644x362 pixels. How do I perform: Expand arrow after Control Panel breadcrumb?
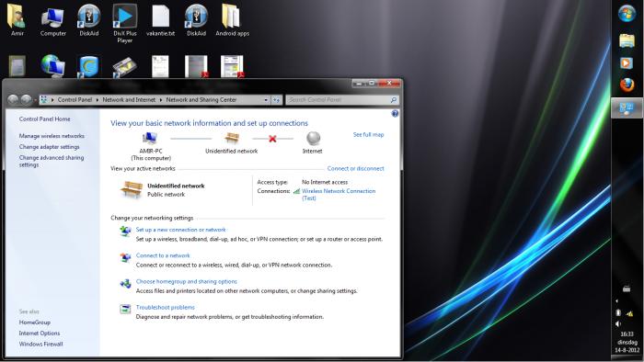click(98, 99)
